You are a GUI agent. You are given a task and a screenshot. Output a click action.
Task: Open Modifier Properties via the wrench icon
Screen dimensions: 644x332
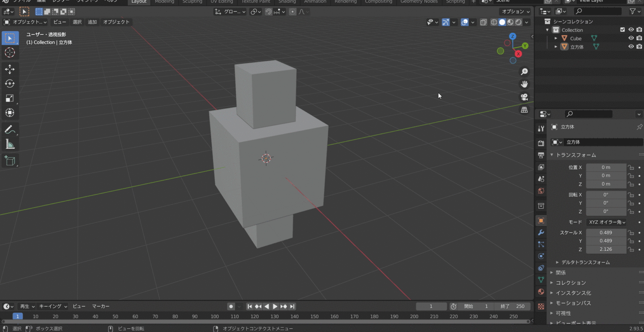coord(541,232)
